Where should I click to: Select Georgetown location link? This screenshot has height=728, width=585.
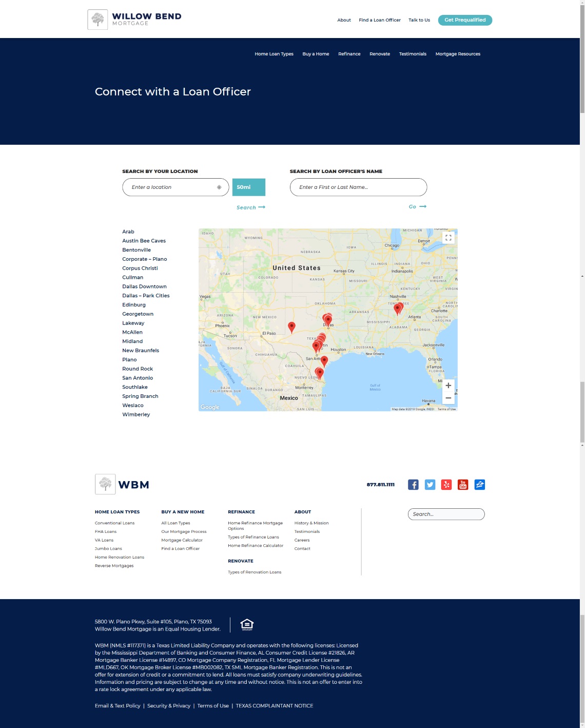[x=138, y=314]
